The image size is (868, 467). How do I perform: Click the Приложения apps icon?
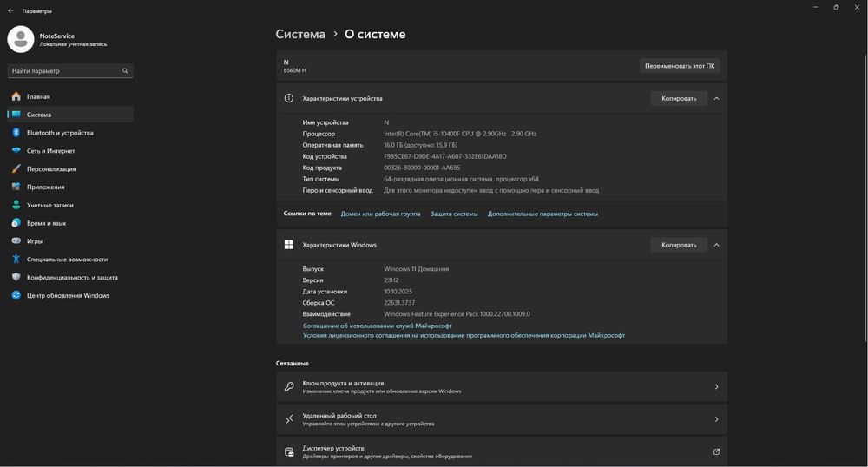(x=16, y=187)
